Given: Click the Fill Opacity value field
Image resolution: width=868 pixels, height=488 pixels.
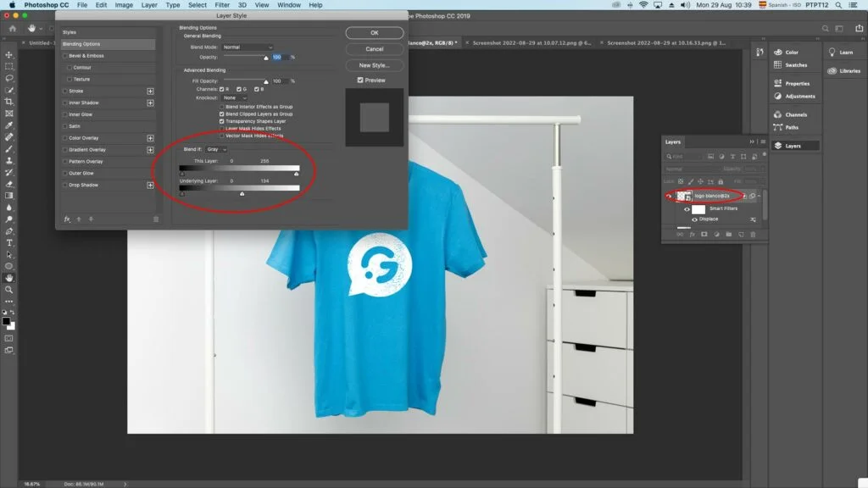Looking at the screenshot, I should [x=279, y=80].
